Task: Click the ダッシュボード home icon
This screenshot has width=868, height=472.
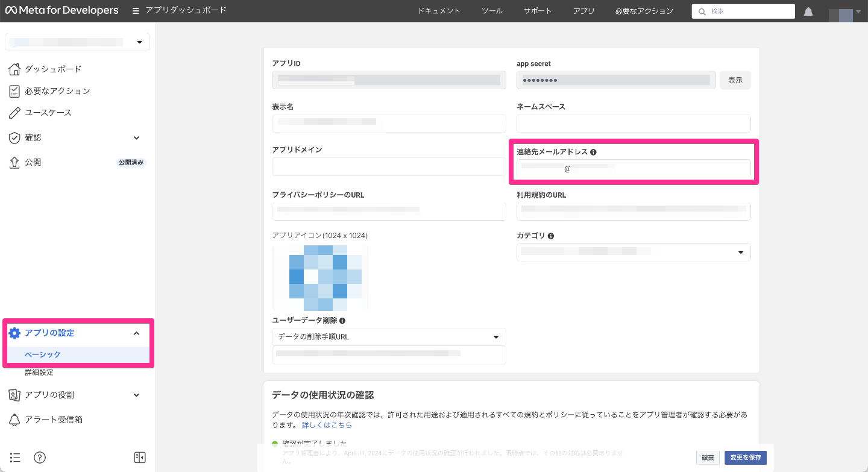Action: [x=14, y=69]
